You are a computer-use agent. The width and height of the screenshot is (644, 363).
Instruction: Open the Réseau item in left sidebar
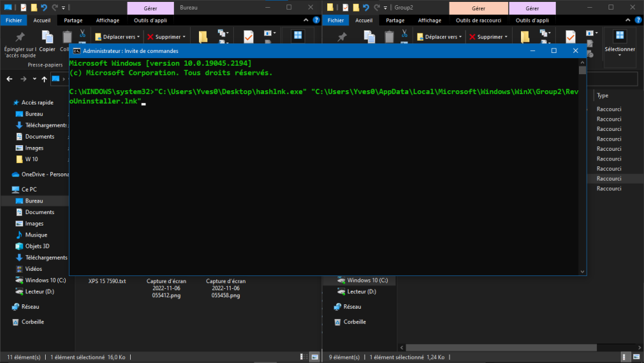point(30,307)
